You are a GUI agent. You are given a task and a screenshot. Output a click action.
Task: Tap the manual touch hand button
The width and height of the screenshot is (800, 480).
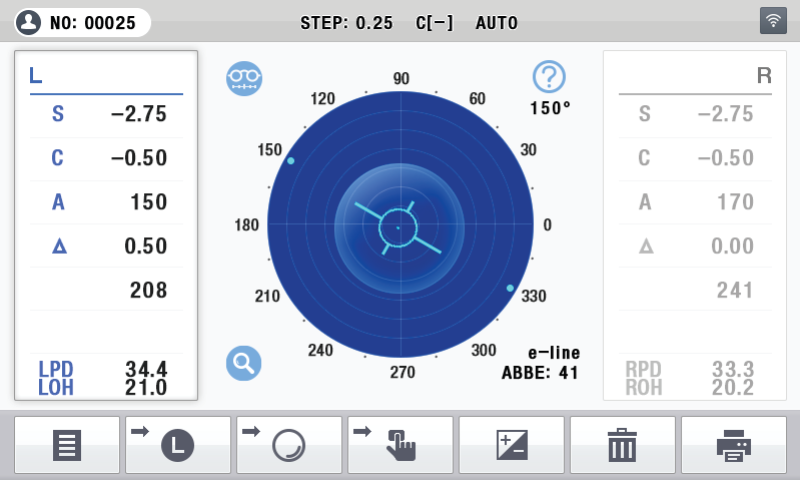click(400, 445)
